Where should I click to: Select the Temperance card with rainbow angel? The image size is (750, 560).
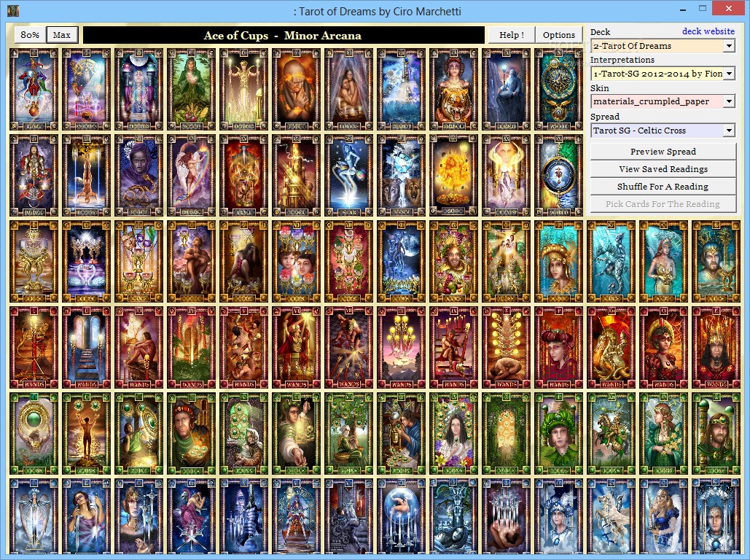(191, 175)
